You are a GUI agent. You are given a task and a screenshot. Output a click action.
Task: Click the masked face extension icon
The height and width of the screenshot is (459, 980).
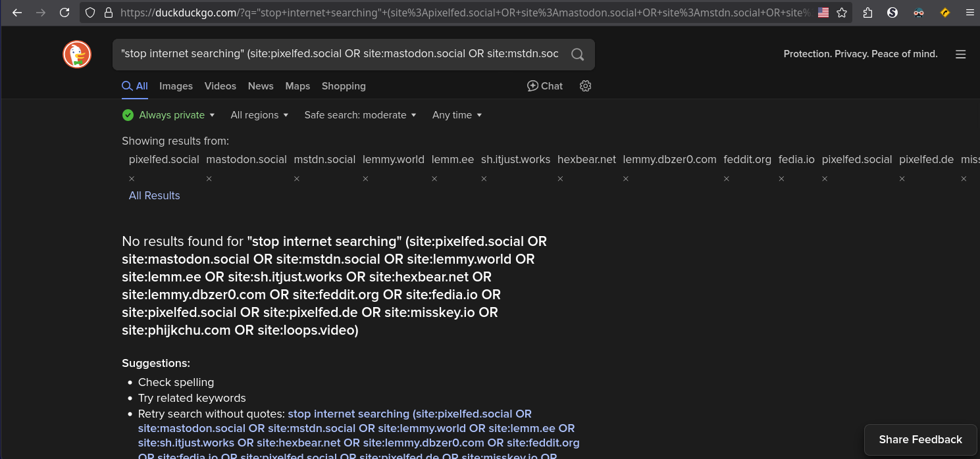click(x=919, y=12)
